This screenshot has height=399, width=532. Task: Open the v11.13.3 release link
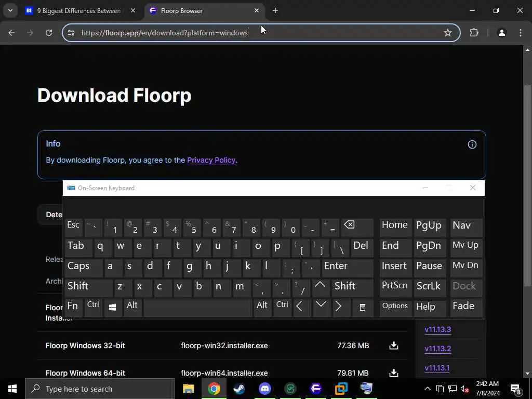coord(437,329)
